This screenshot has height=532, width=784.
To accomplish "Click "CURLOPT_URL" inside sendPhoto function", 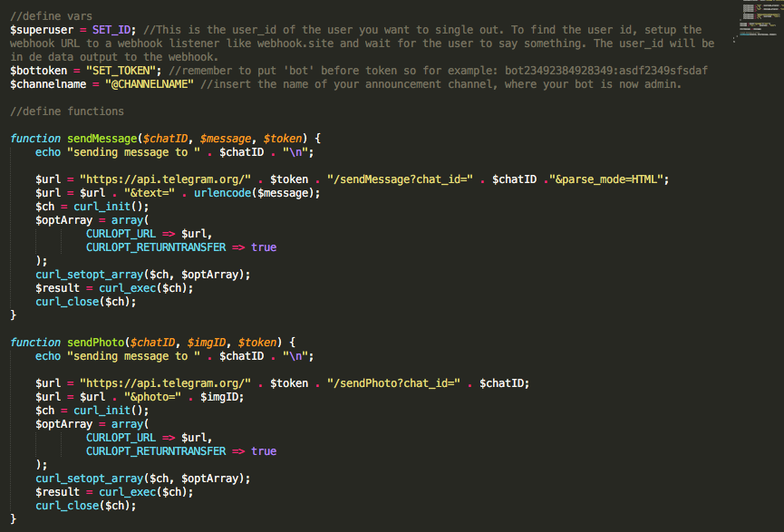I will 121,438.
